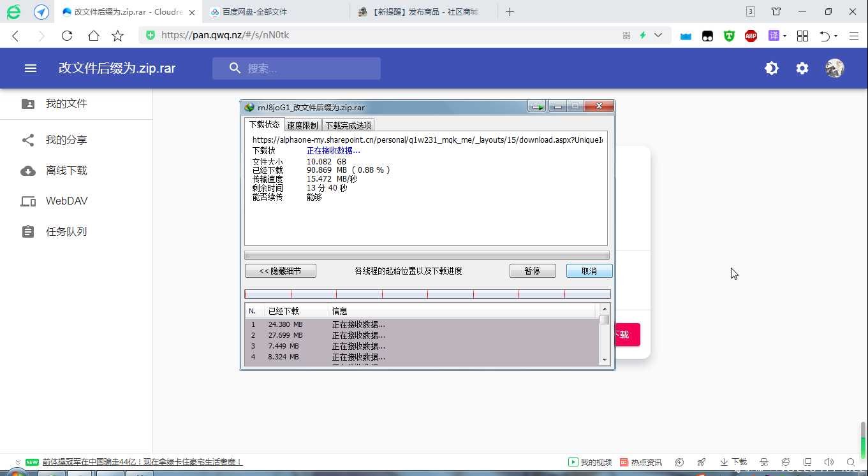Select thread row 1 with 24.380 MB

pyautogui.click(x=422, y=324)
